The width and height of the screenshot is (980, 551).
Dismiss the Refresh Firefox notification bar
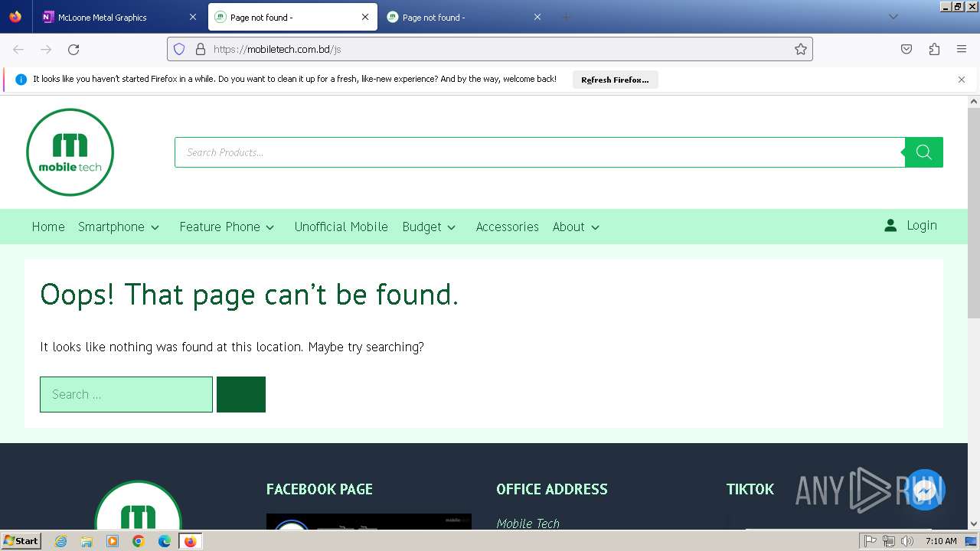[962, 80]
